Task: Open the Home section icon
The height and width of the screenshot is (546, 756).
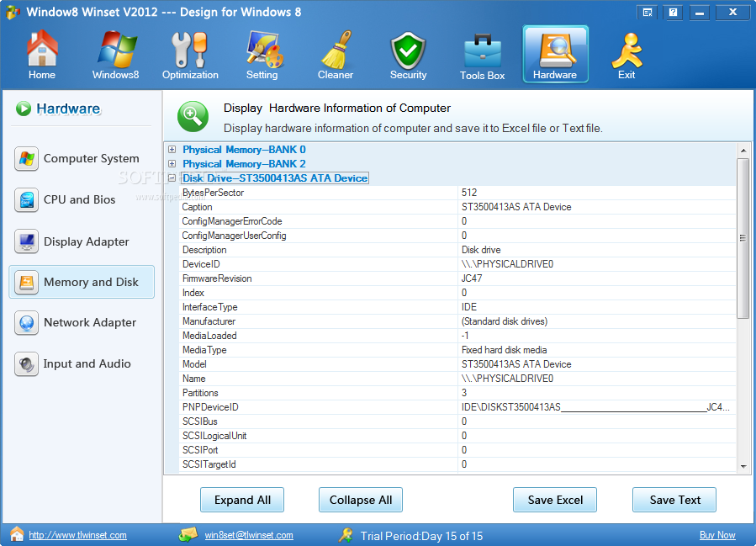Action: click(42, 48)
